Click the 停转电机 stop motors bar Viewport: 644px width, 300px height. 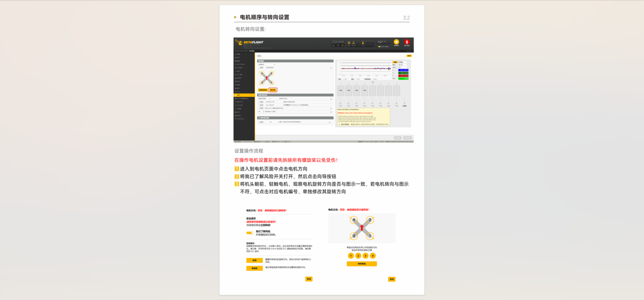tap(362, 264)
